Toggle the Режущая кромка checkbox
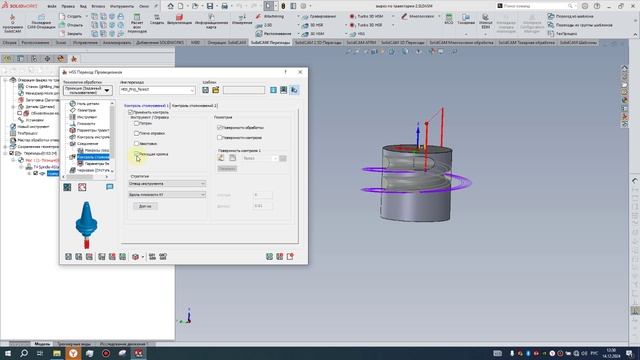Viewport: 640px width, 360px height. pos(136,154)
